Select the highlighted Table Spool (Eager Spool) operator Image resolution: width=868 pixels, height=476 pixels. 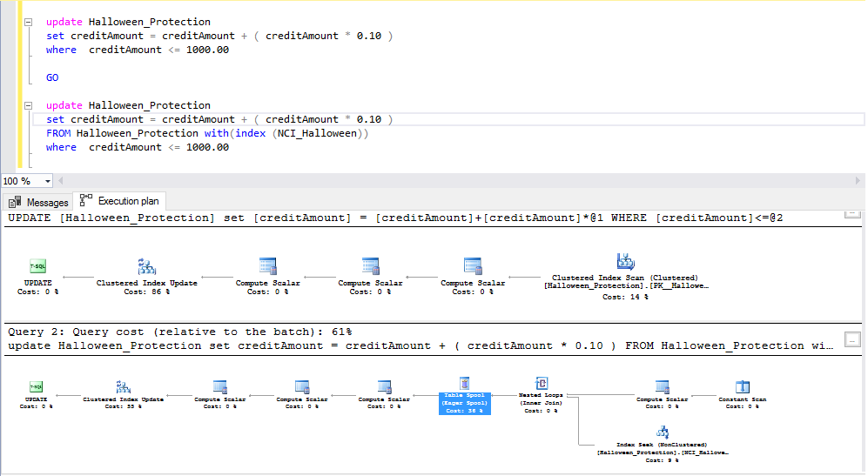(x=464, y=396)
